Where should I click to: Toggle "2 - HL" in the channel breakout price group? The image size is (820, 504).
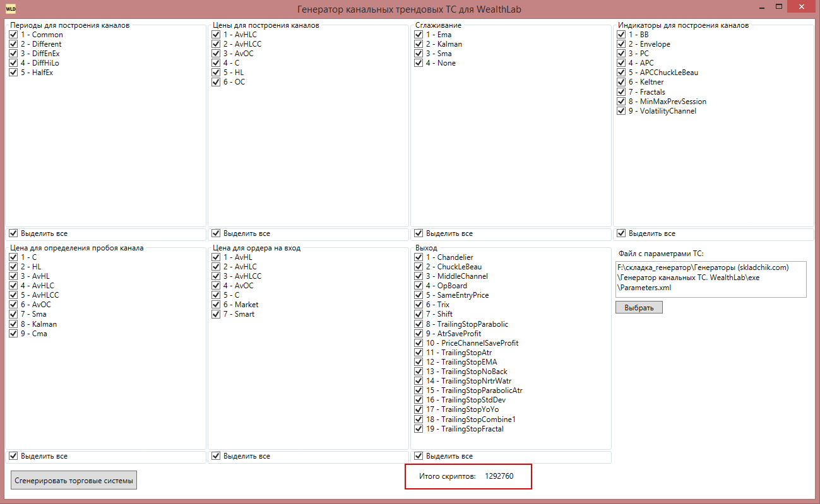point(13,267)
